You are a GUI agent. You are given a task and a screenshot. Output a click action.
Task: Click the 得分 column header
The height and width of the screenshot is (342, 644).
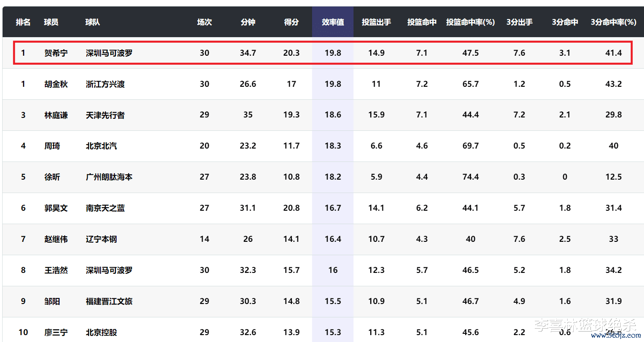(291, 22)
